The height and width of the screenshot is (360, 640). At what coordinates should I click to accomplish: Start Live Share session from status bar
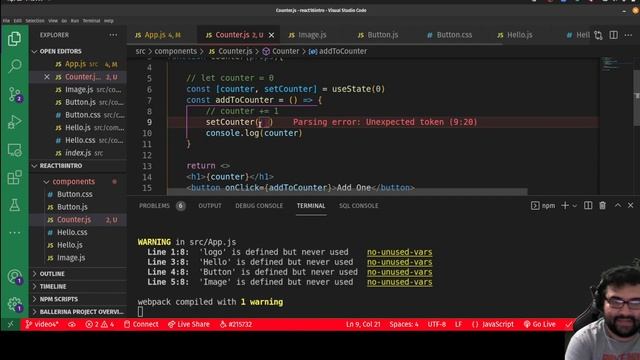pyautogui.click(x=189, y=324)
